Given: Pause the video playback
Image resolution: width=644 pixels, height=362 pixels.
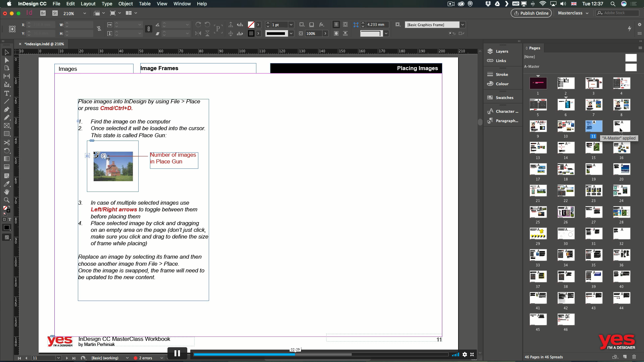Looking at the screenshot, I should 177,353.
